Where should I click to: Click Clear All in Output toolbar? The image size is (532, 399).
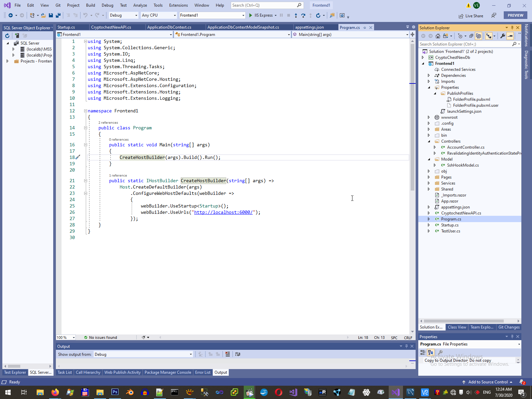[x=227, y=354]
